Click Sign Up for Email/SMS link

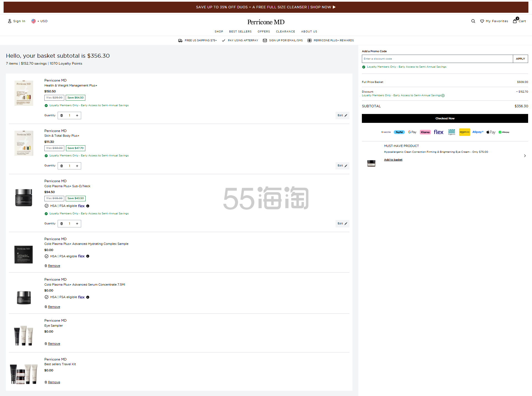tap(283, 40)
